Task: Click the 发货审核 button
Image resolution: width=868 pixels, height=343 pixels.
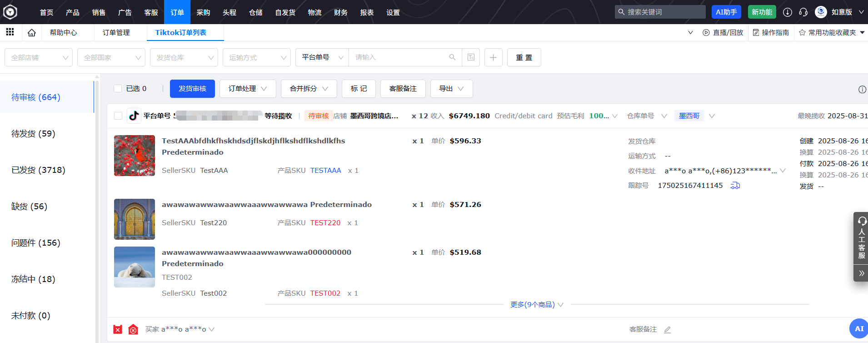Action: coord(192,89)
